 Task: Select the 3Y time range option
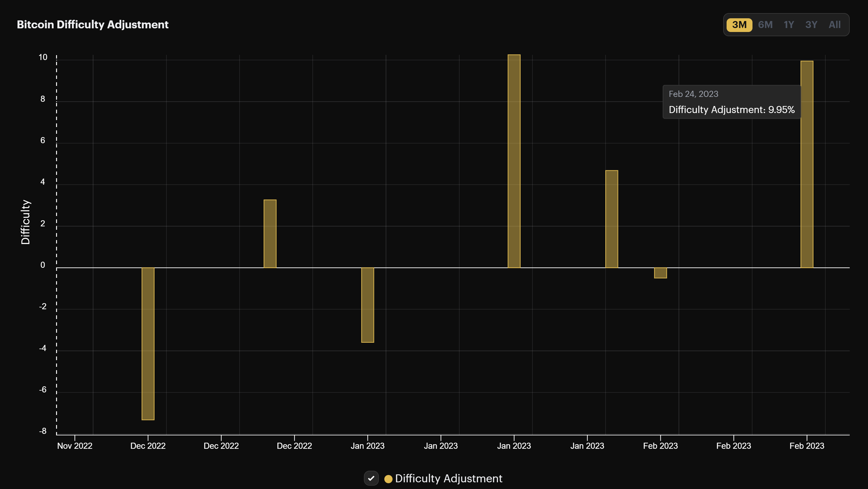click(811, 24)
